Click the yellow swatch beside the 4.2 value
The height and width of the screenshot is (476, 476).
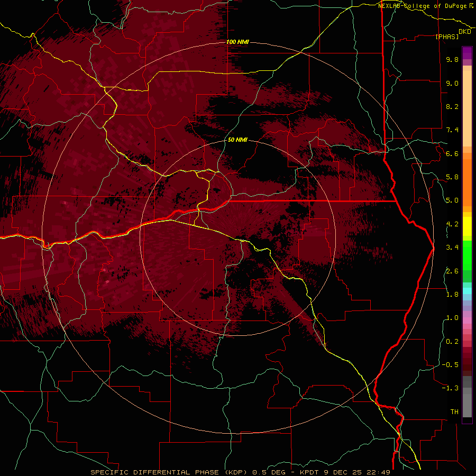[x=467, y=226]
